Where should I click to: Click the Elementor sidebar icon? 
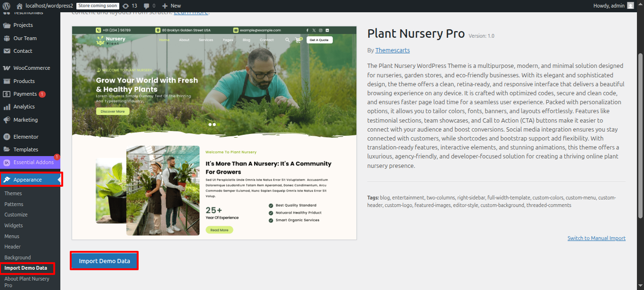pos(7,137)
